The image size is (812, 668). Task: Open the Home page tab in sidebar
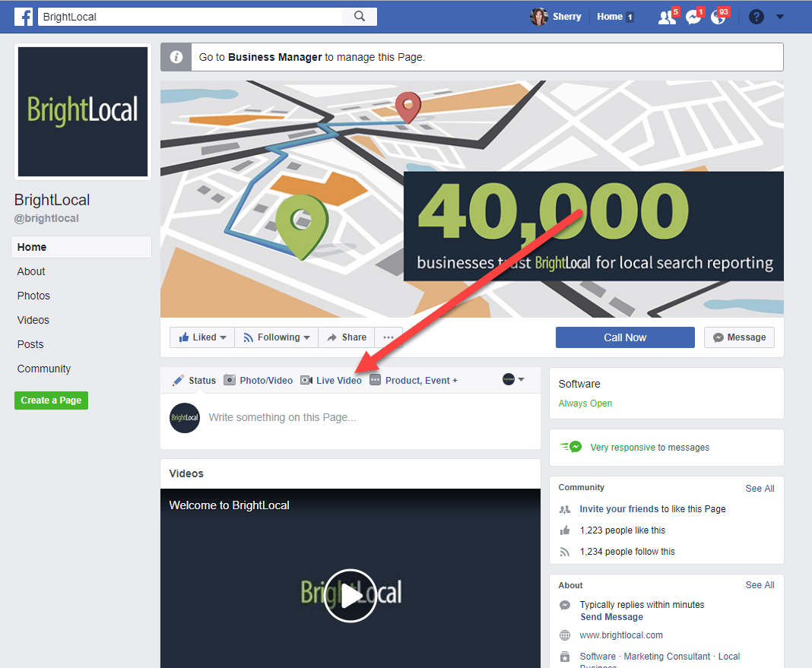[81, 247]
